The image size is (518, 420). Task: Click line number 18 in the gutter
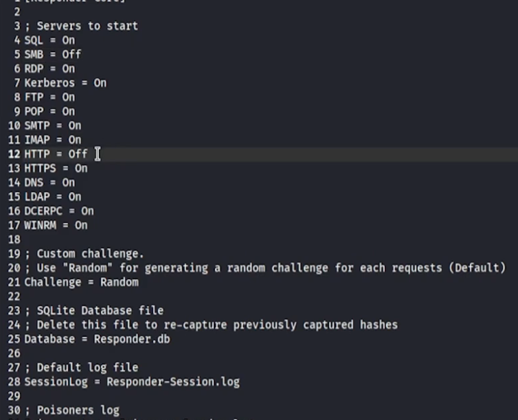(x=13, y=240)
